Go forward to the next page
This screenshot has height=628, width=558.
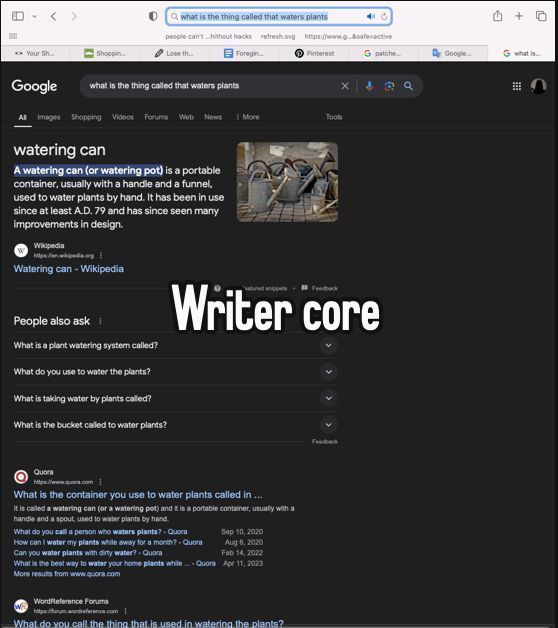coord(74,16)
